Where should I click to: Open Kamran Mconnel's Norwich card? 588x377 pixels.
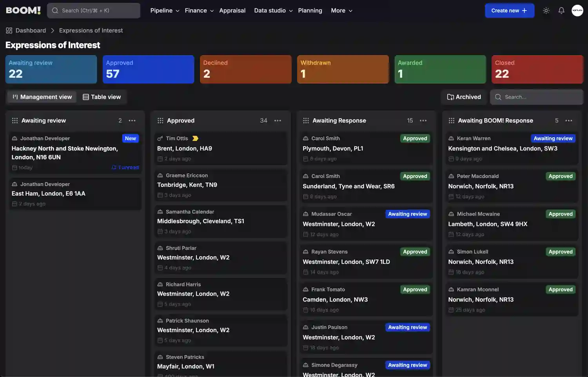[x=512, y=299]
